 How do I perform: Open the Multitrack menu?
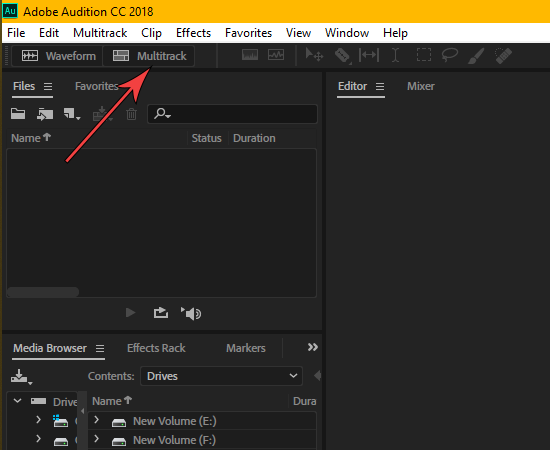pyautogui.click(x=100, y=33)
